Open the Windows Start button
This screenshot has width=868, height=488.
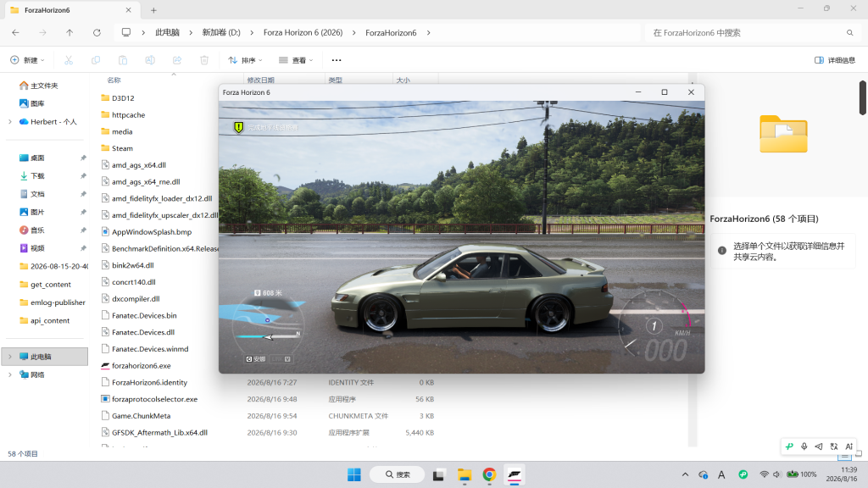(354, 474)
